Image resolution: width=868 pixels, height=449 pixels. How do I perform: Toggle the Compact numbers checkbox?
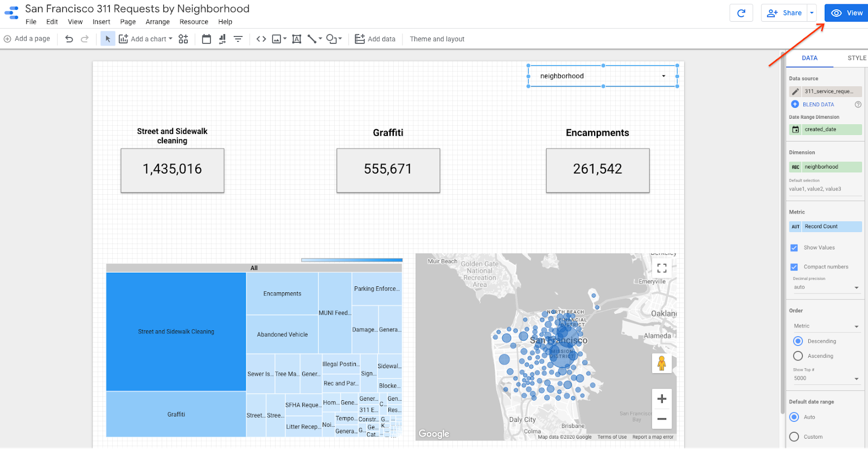click(794, 267)
